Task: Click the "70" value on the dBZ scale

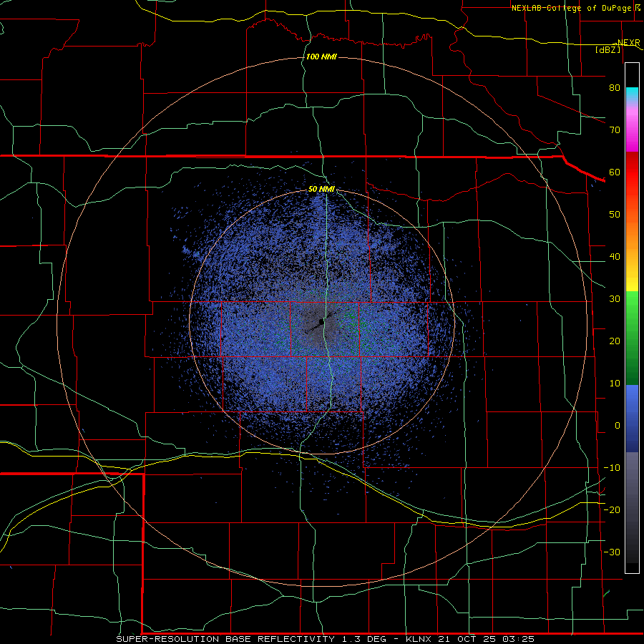Action: pos(615,130)
